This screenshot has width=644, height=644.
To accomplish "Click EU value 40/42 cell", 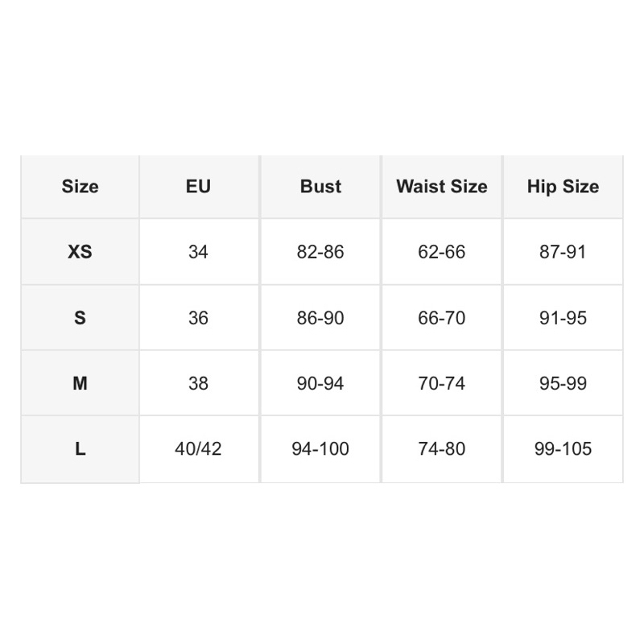I will 198,449.
